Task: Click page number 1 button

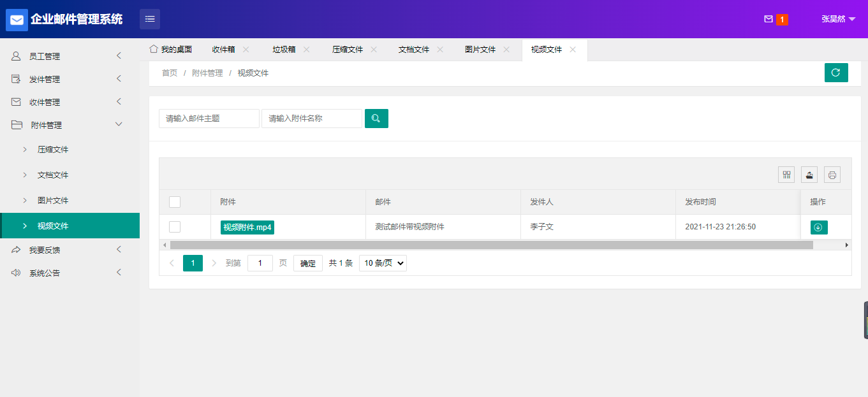Action: click(x=193, y=263)
